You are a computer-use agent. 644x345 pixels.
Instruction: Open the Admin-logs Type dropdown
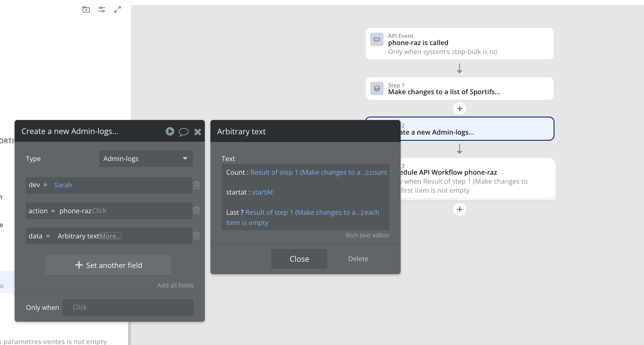click(146, 159)
